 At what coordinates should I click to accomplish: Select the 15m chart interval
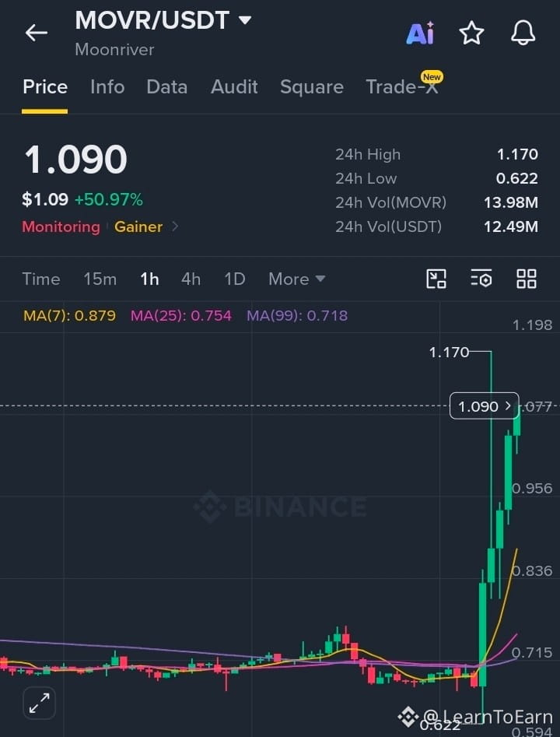(100, 279)
